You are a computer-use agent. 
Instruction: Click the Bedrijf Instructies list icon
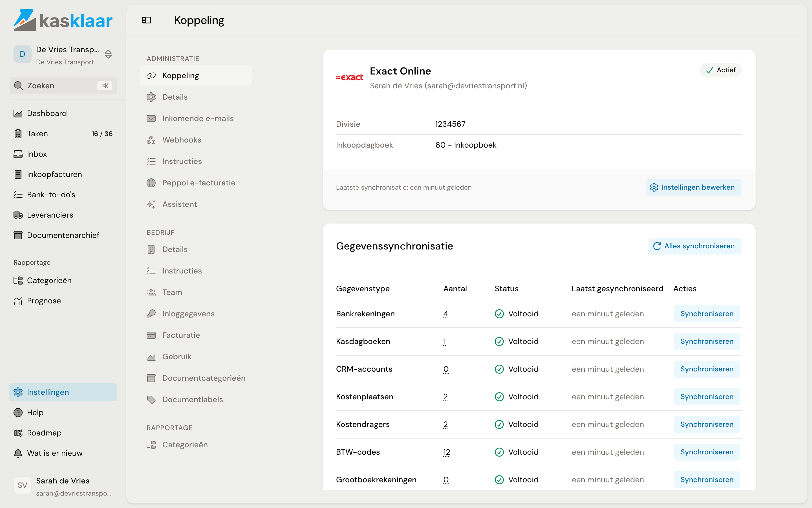click(151, 271)
